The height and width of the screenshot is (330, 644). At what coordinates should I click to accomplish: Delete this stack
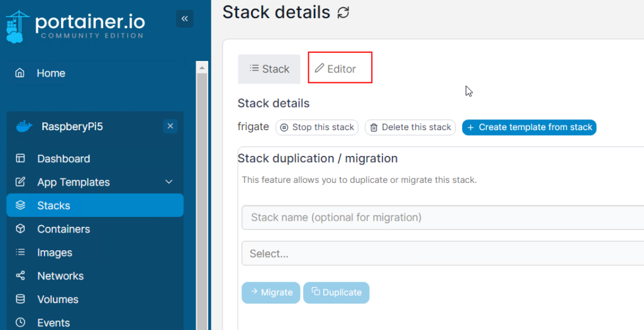[x=410, y=128]
